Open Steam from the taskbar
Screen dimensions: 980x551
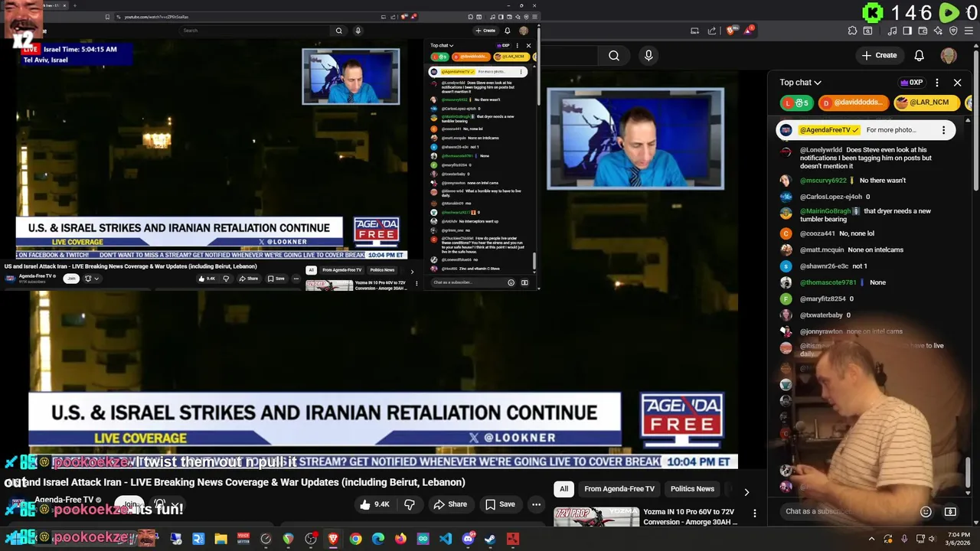pos(490,539)
